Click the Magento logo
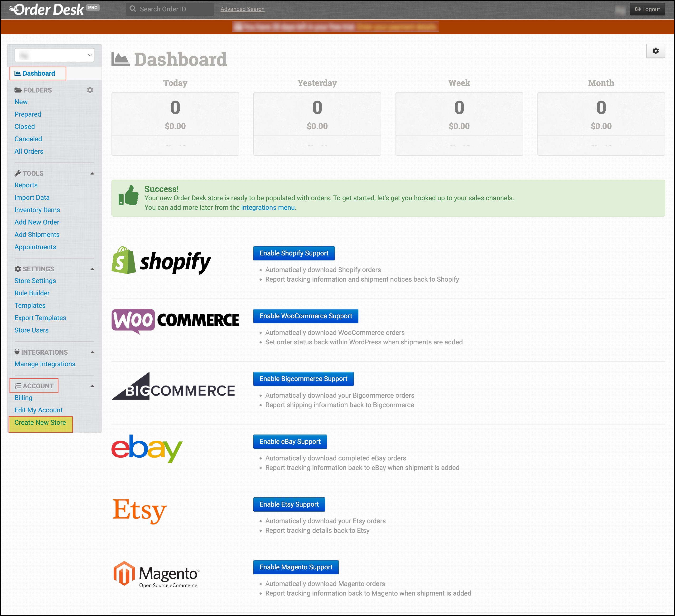Screen dimensions: 675x616 (x=156, y=574)
